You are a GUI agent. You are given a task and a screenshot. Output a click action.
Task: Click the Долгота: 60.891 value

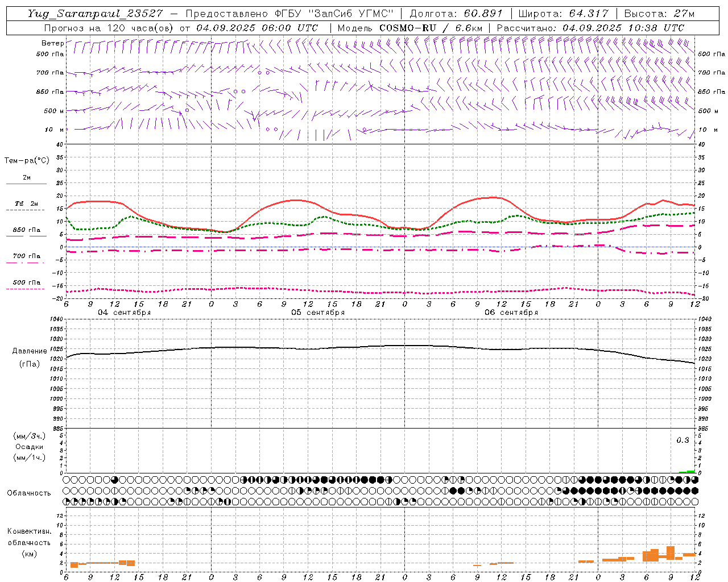coord(456,14)
